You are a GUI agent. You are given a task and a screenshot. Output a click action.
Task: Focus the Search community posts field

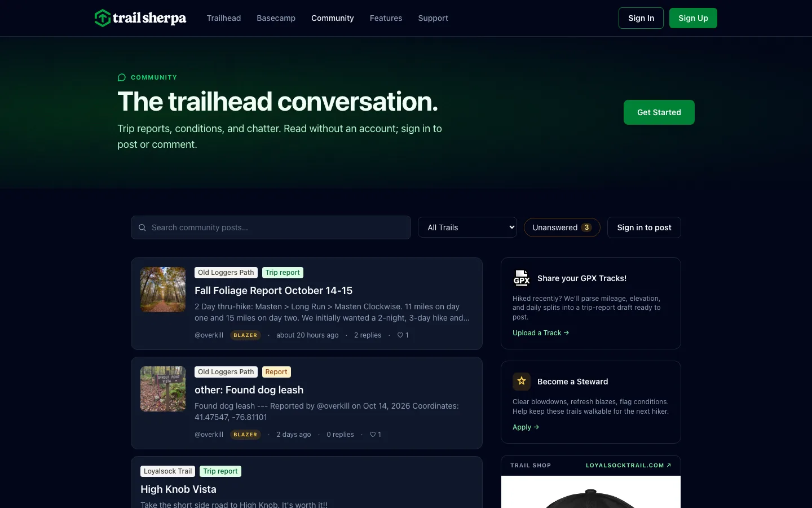(x=271, y=227)
